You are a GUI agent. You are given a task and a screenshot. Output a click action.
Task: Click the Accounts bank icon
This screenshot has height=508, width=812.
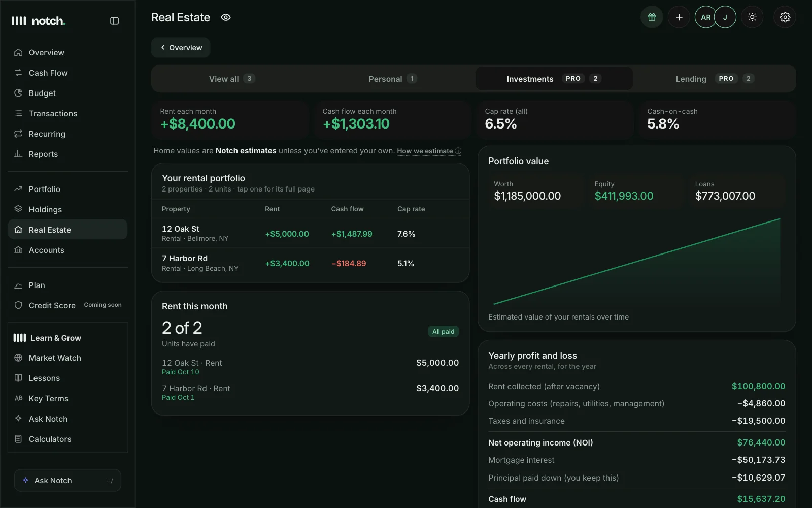pyautogui.click(x=18, y=250)
